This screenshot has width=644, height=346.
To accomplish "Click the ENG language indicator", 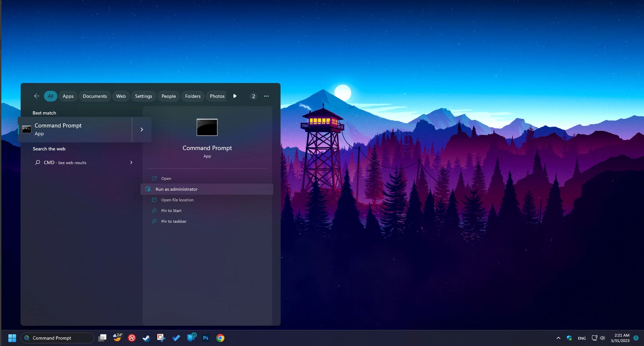I will click(582, 338).
